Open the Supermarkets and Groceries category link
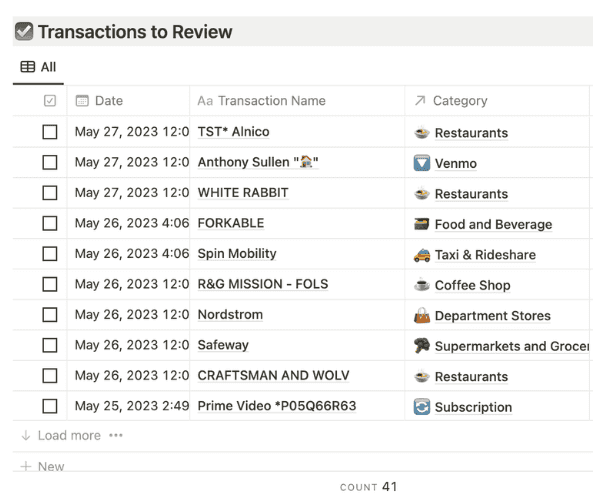Screen dimensions: 600x500 (512, 346)
